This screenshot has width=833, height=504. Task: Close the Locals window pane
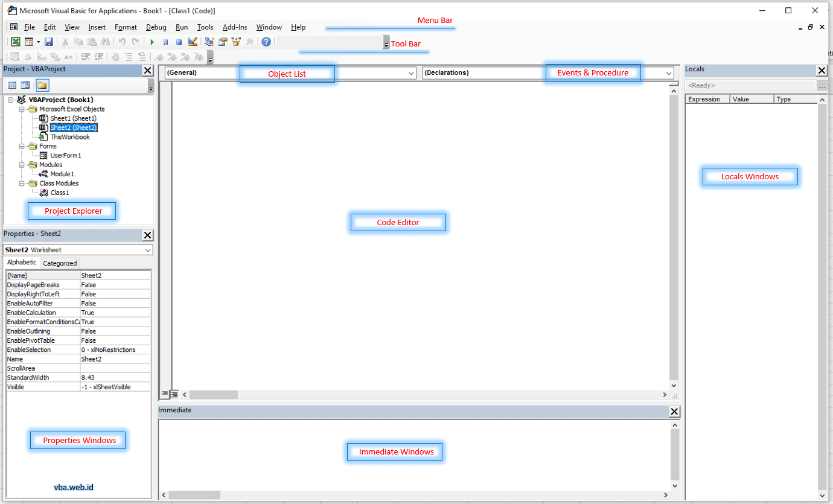point(822,71)
